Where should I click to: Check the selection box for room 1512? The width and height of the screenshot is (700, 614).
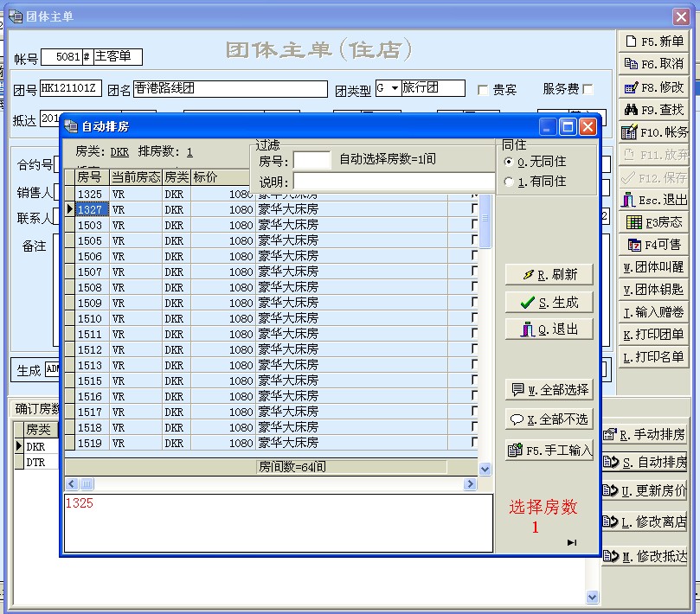coord(474,349)
